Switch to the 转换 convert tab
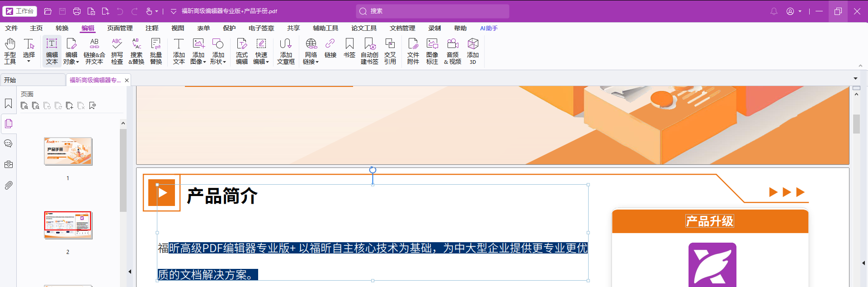868x287 pixels. pyautogui.click(x=62, y=28)
